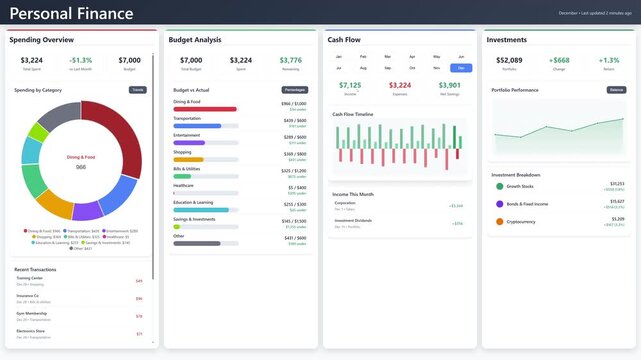Click the Transportation legend entry below donut

(x=81, y=231)
